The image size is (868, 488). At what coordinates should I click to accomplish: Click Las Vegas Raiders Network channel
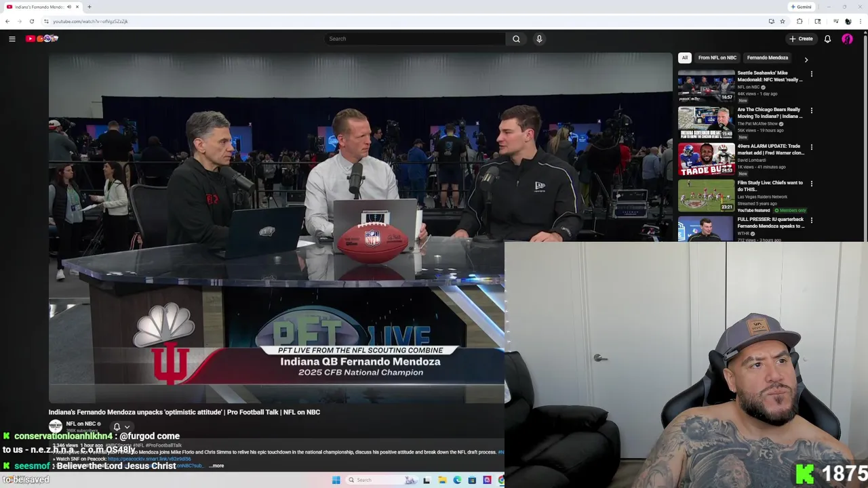tap(762, 197)
